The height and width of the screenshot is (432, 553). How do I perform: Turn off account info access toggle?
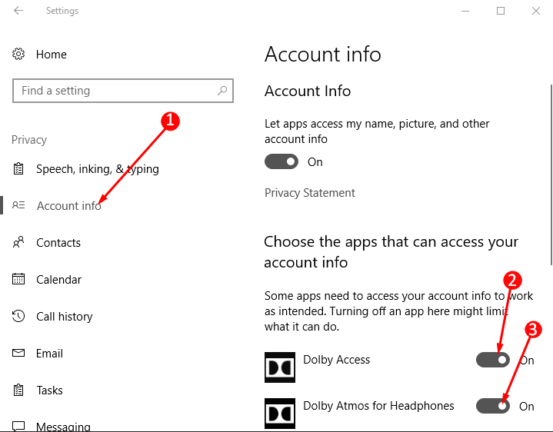281,162
